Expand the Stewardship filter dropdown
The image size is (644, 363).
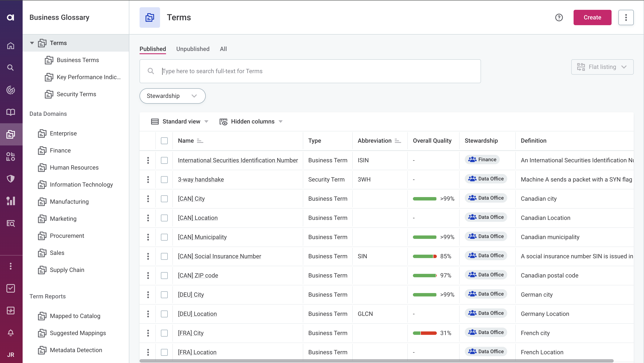click(x=172, y=96)
